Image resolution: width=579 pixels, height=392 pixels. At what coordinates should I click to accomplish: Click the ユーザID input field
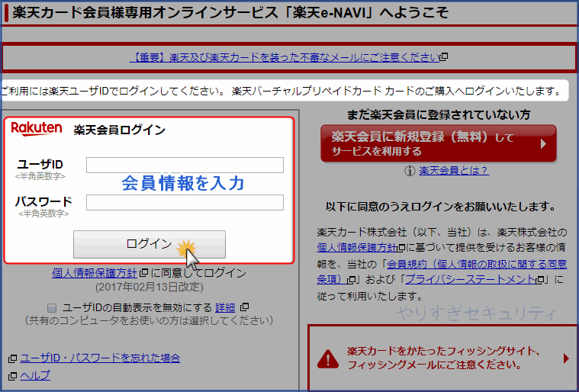(185, 165)
